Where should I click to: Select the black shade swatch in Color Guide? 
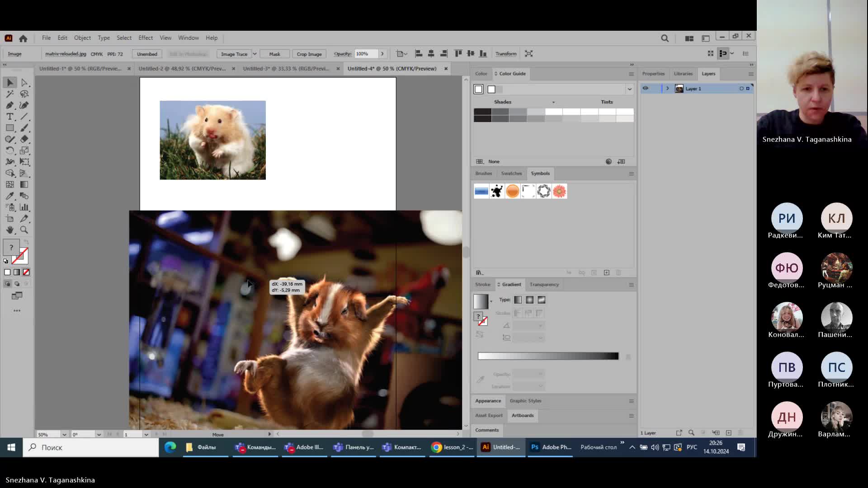(x=482, y=112)
